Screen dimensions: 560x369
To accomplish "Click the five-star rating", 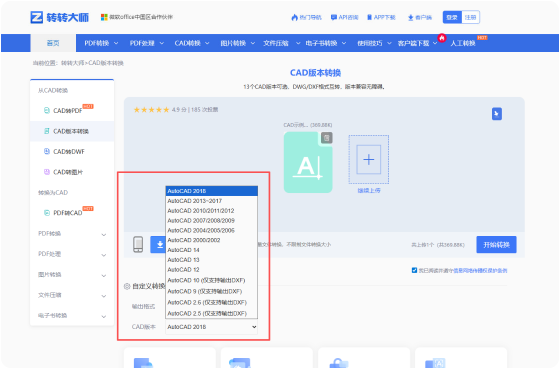I will pos(151,110).
